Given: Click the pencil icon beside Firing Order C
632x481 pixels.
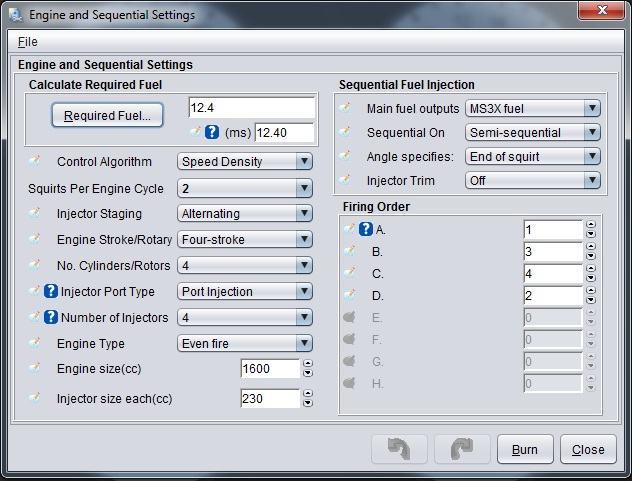Looking at the screenshot, I should [349, 273].
